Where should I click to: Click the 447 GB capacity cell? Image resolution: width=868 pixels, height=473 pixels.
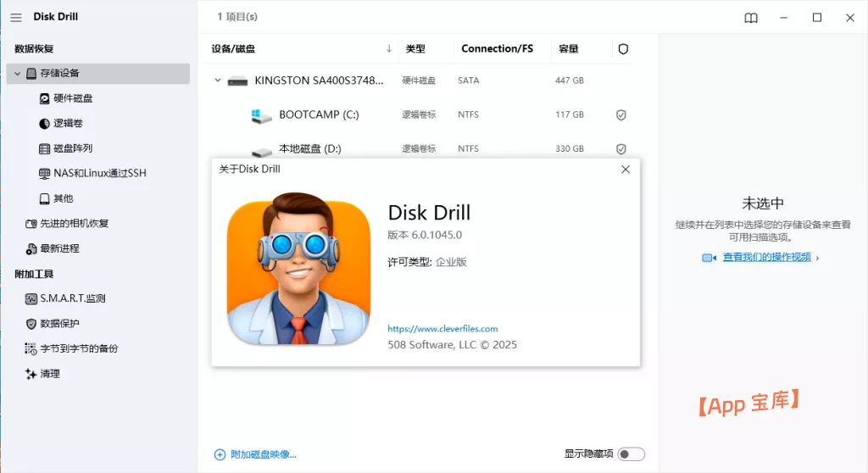tap(570, 81)
